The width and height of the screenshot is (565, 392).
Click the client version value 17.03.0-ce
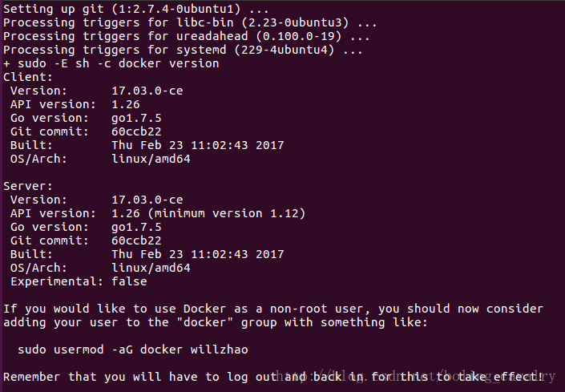(x=147, y=91)
